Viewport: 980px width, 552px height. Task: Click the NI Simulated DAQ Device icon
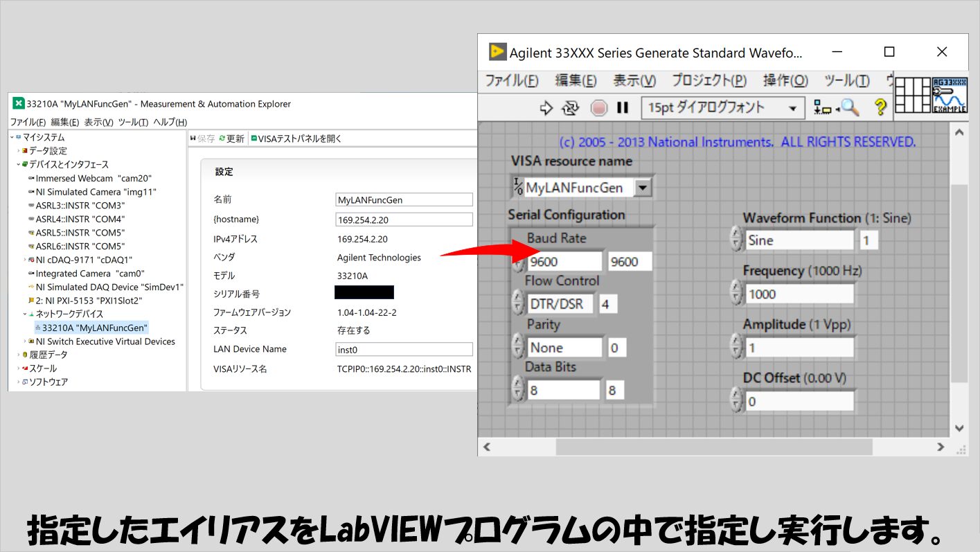tap(31, 287)
